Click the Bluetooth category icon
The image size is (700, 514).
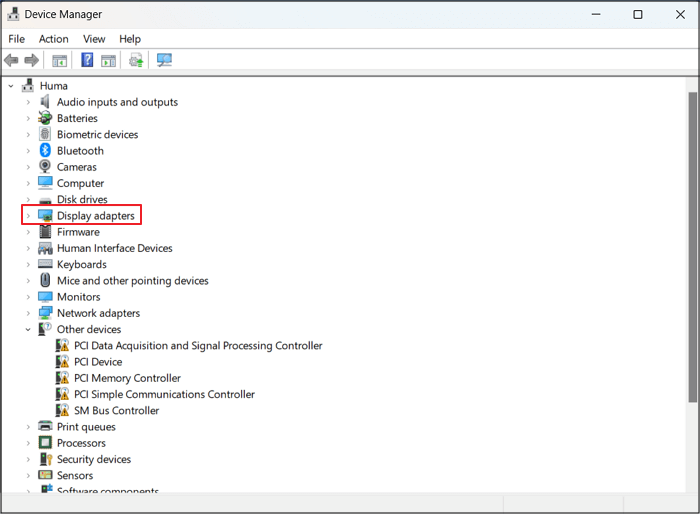pos(45,150)
